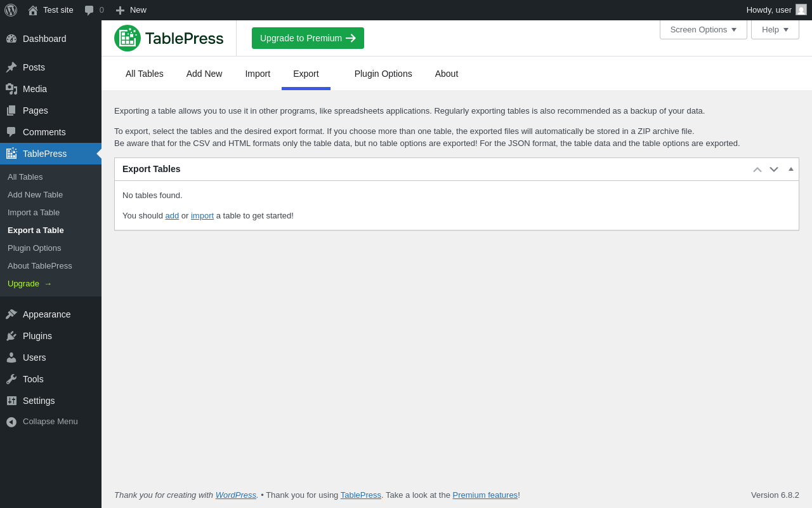812x508 pixels.
Task: Click the Posts pushpin icon
Action: pos(11,67)
